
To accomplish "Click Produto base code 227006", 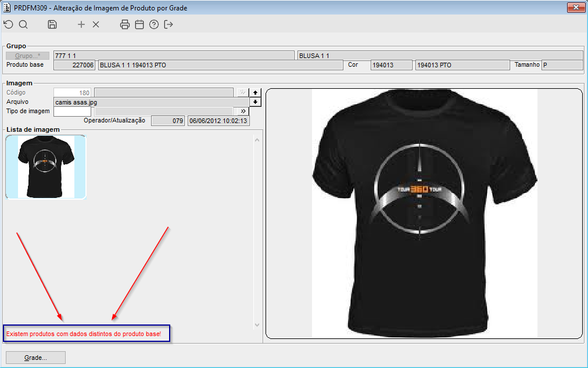I will click(74, 65).
